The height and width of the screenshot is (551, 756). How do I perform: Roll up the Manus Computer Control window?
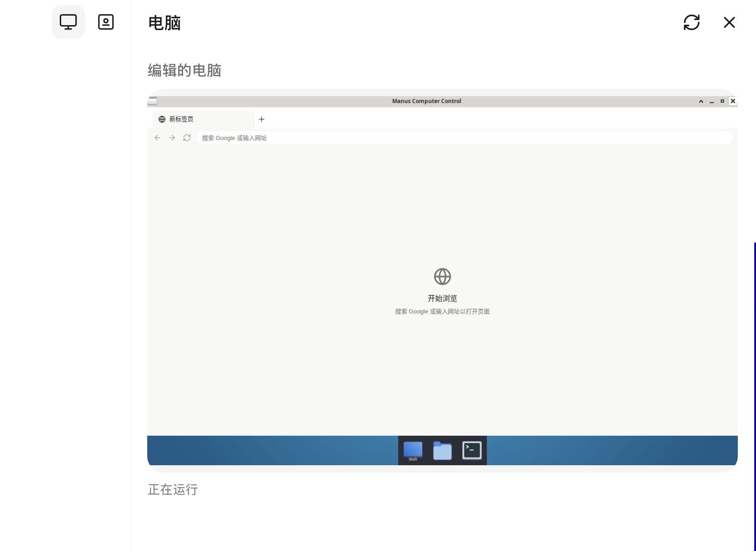click(x=701, y=101)
